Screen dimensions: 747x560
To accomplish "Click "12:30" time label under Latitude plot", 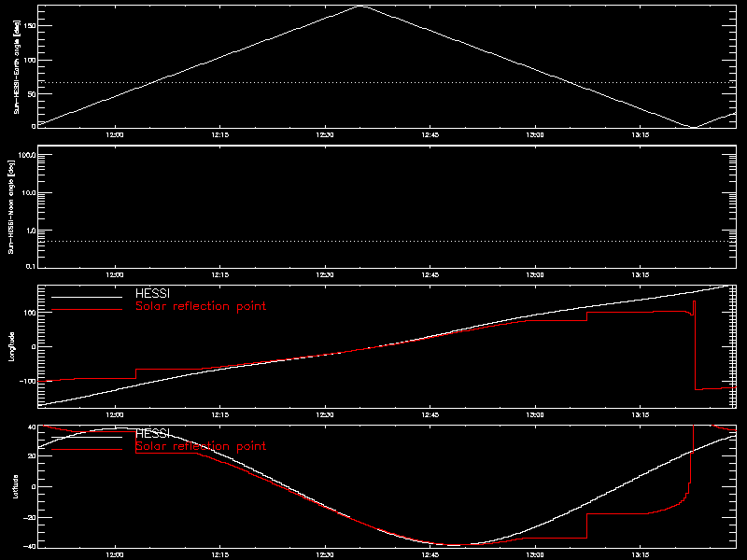I will (x=325, y=555).
